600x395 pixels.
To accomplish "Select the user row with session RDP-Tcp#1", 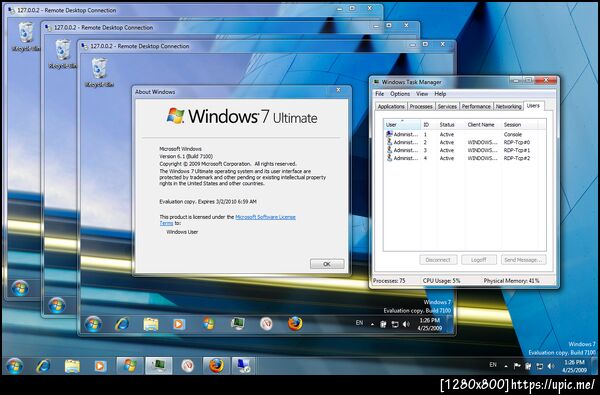I will click(465, 150).
